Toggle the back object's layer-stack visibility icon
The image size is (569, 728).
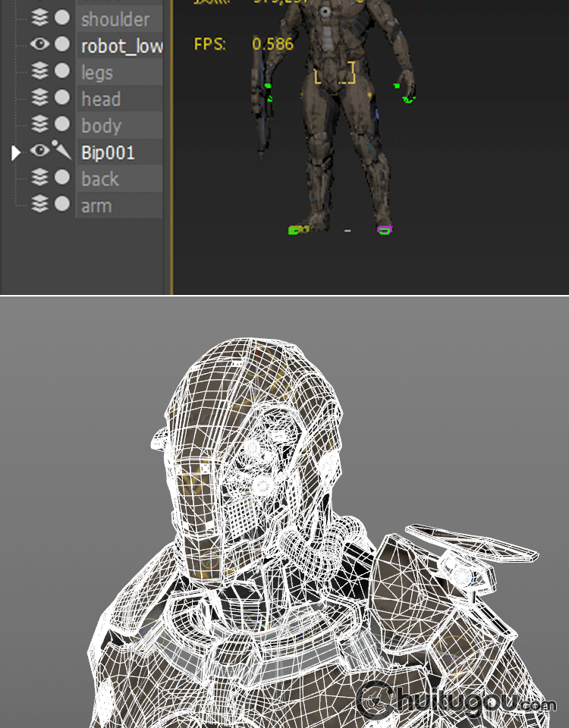click(40, 177)
